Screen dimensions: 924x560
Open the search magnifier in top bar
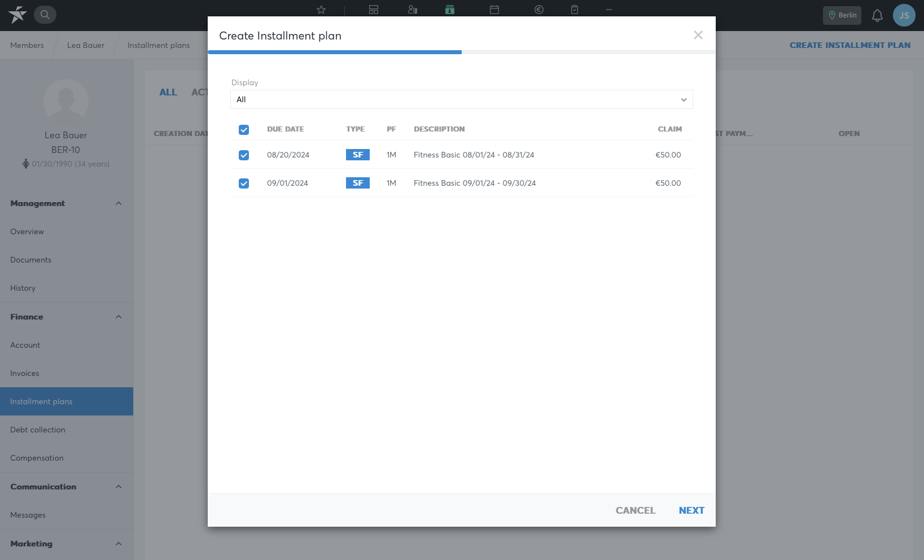point(45,15)
